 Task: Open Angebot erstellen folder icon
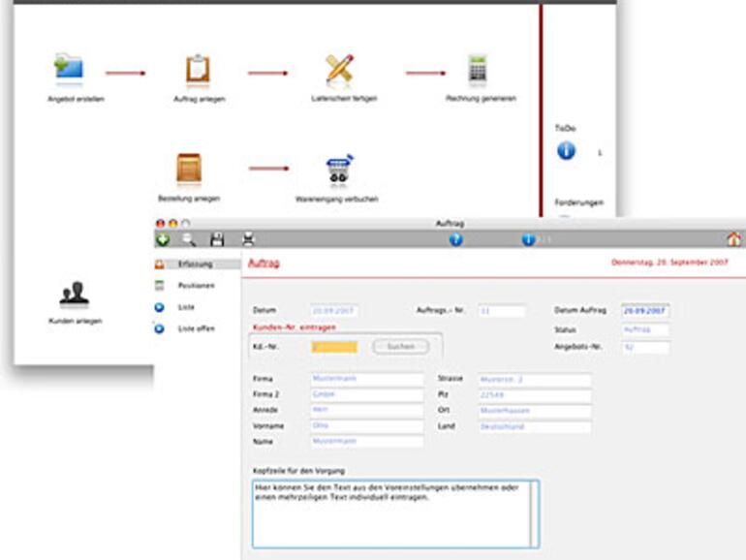pos(70,67)
